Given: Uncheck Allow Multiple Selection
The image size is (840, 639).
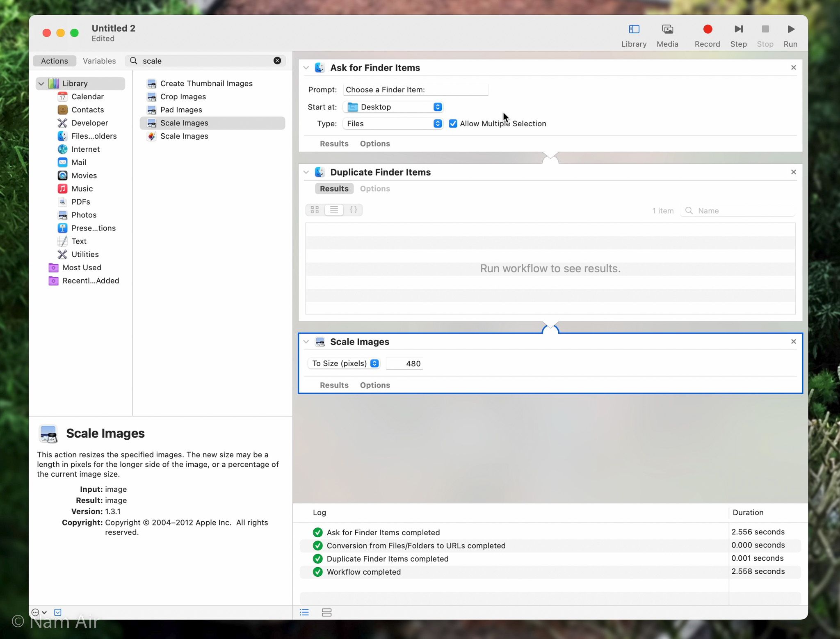Looking at the screenshot, I should [x=452, y=123].
